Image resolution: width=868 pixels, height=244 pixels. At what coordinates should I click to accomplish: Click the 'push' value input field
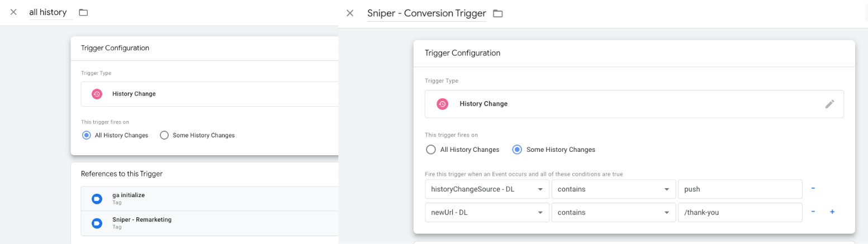click(x=740, y=189)
